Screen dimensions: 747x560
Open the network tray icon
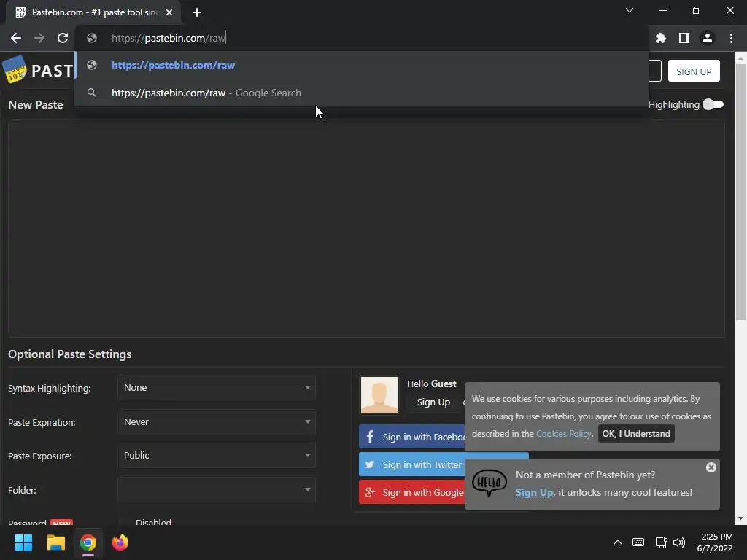(661, 542)
